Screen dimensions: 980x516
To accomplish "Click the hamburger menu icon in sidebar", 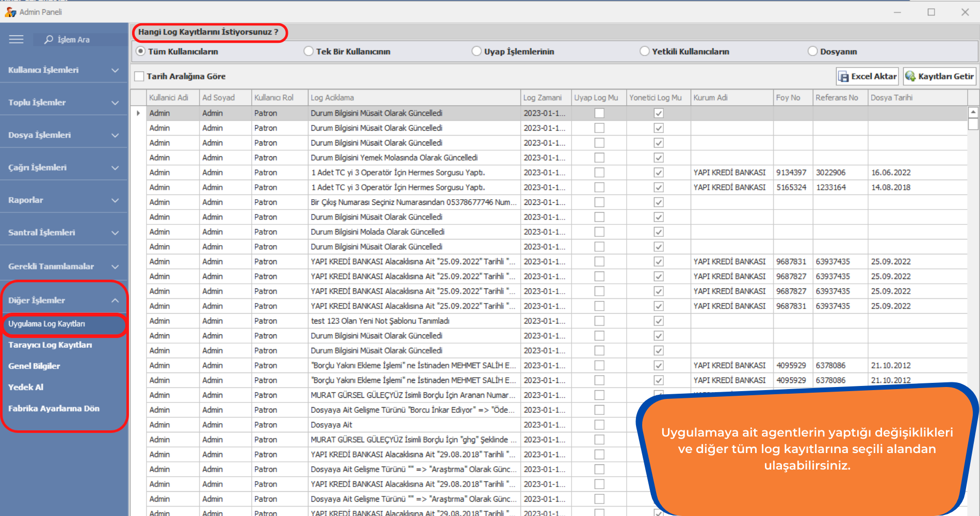I will (16, 39).
